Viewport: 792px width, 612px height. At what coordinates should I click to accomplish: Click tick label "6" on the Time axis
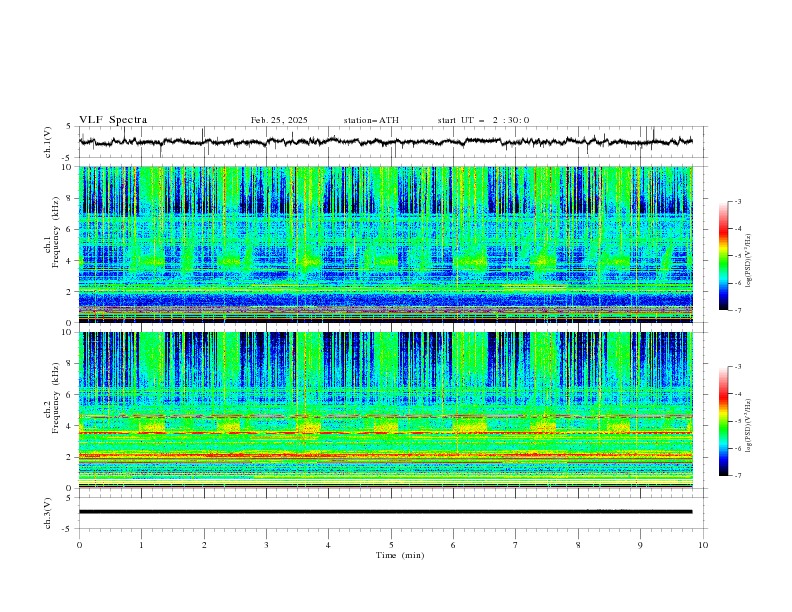pos(453,545)
